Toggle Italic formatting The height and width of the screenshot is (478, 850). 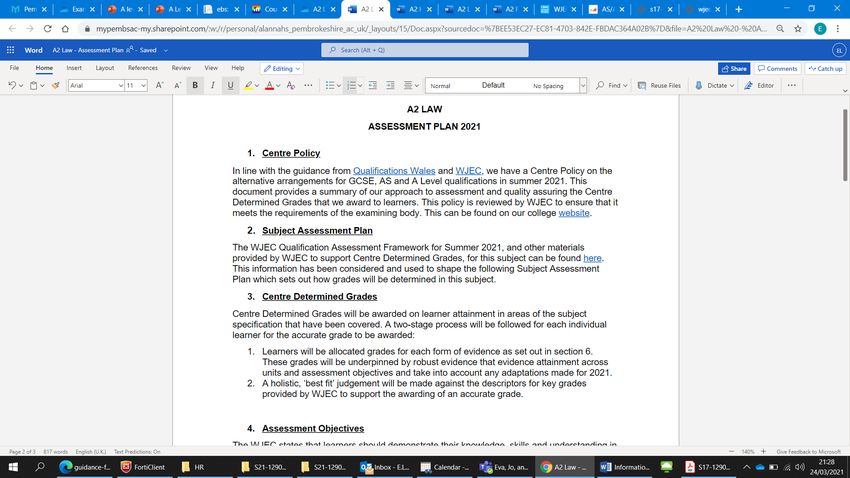click(x=212, y=86)
